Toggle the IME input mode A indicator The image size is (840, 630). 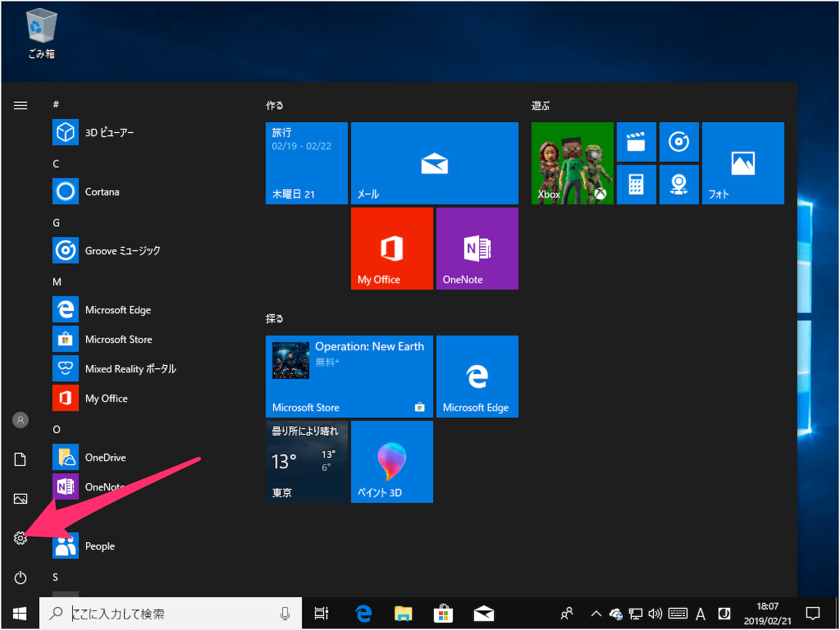[700, 614]
